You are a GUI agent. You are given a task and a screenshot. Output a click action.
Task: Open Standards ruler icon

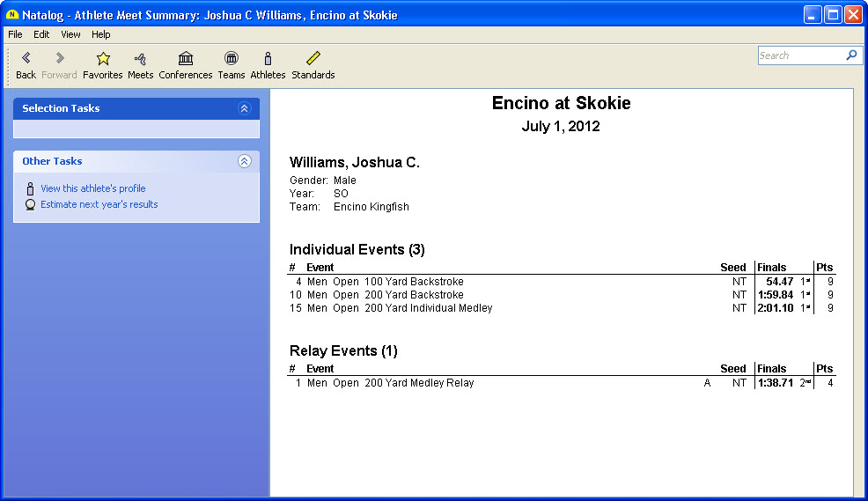tap(313, 59)
